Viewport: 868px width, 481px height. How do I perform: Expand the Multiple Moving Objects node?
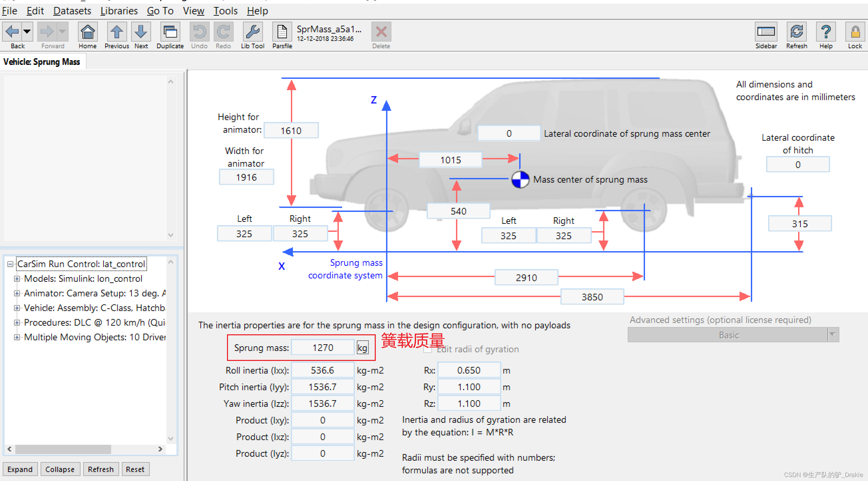[17, 337]
